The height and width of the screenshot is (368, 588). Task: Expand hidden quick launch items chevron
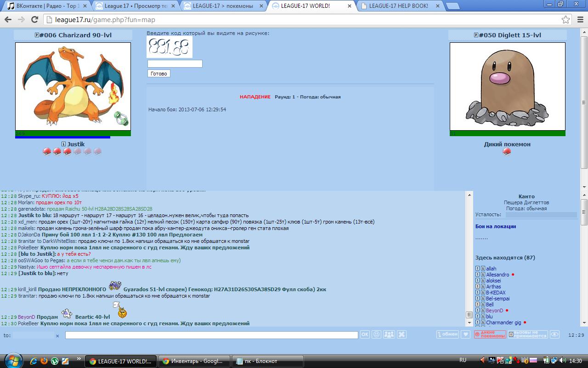pyautogui.click(x=79, y=358)
